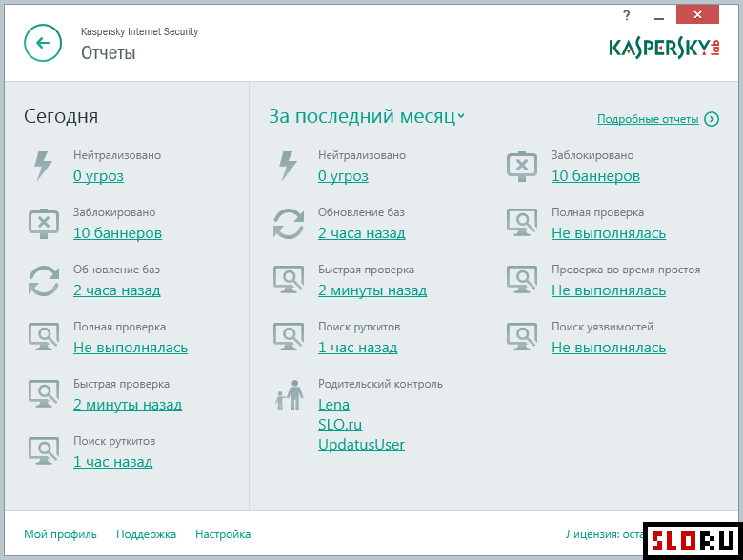This screenshot has width=743, height=560.
Task: Click the Полная проверка scan icon in the Сегодня column
Action: click(x=44, y=337)
